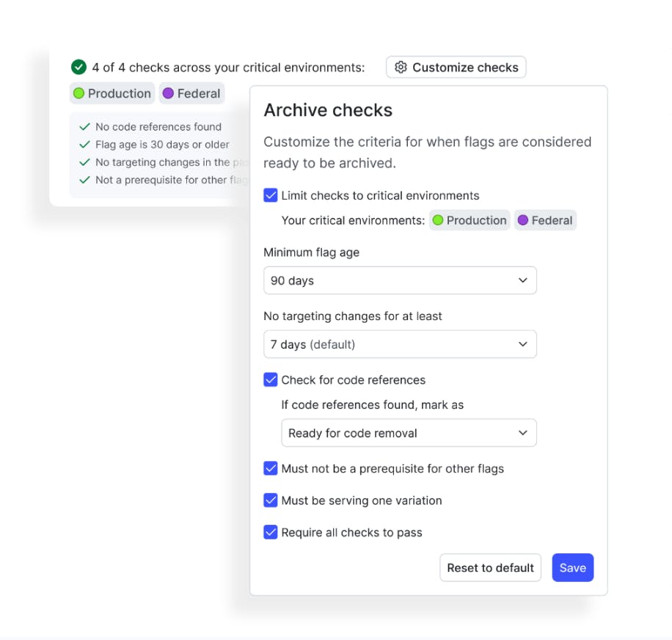Toggle Require all checks to pass
Screen dimensions: 672x640
coord(271,532)
